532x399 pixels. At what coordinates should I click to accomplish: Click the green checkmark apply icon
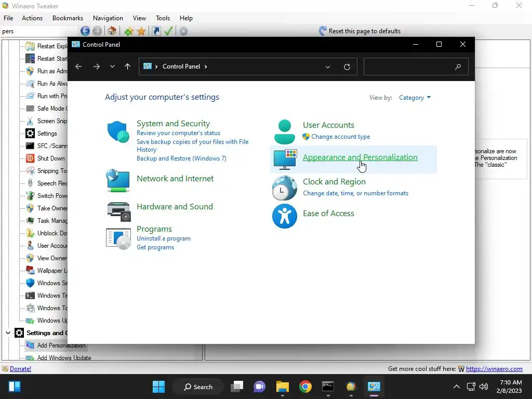coord(168,31)
